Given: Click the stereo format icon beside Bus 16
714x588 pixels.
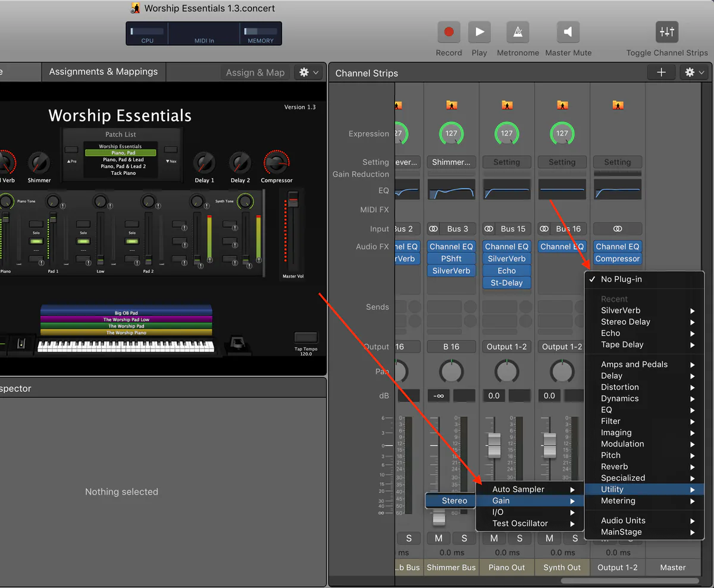Looking at the screenshot, I should click(544, 229).
